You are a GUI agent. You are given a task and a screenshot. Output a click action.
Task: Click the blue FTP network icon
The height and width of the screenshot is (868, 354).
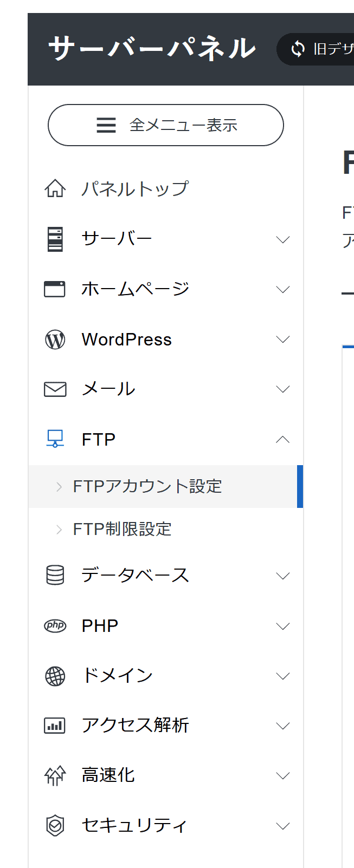pyautogui.click(x=55, y=439)
